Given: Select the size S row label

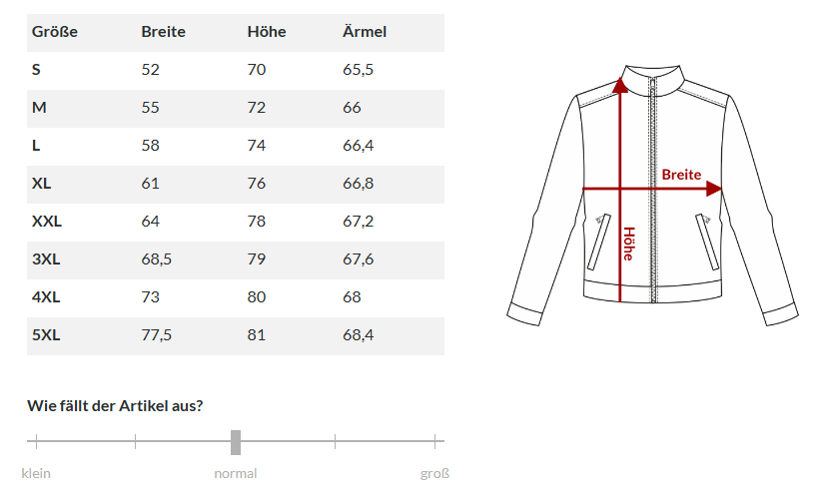Looking at the screenshot, I should (37, 70).
